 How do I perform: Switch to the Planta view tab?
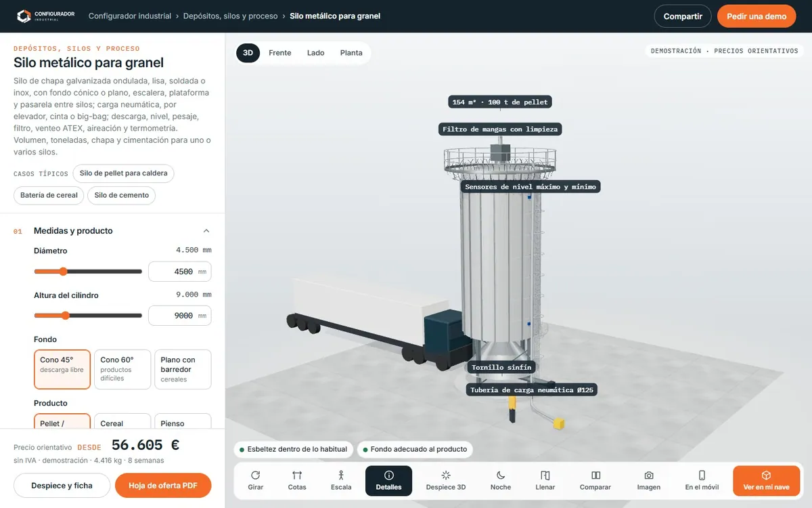tap(351, 53)
